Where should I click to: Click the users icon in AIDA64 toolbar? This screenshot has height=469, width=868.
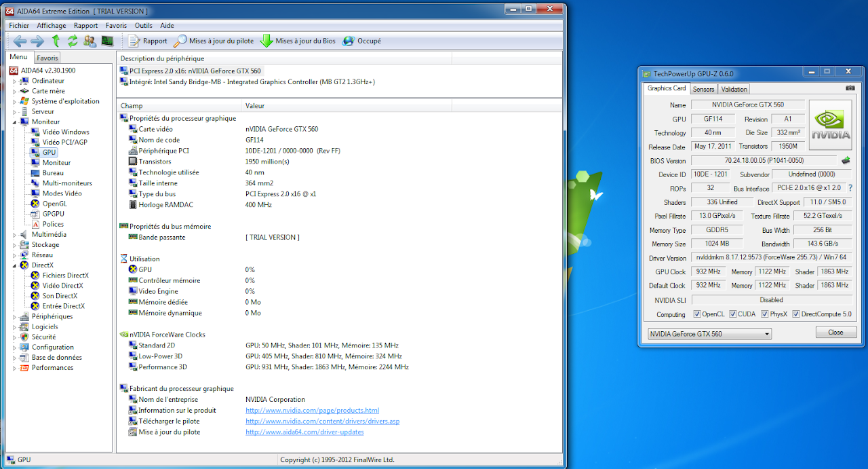point(90,41)
